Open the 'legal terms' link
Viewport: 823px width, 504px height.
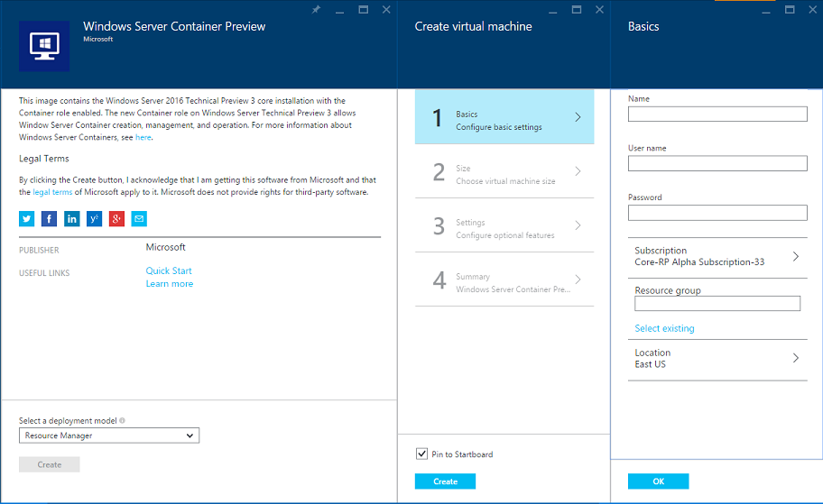pyautogui.click(x=52, y=192)
